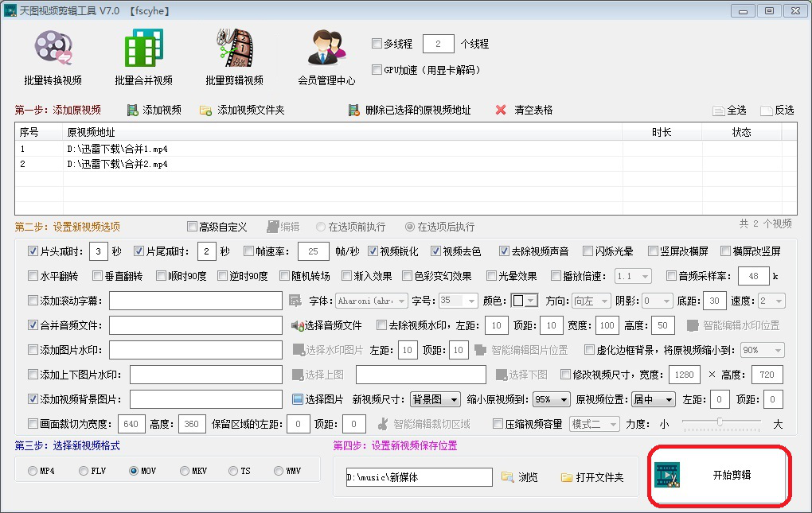
Task: Click 选择下图 icon
Action: pos(502,375)
